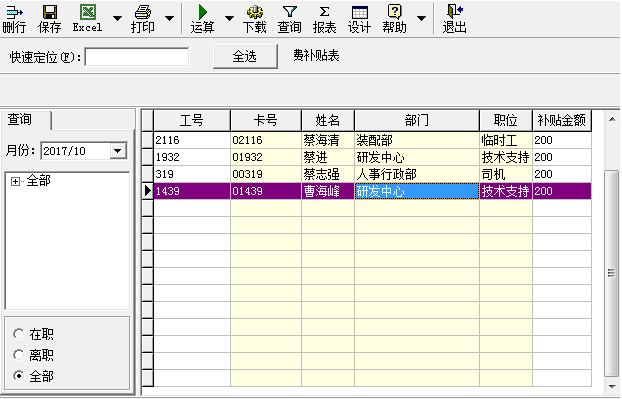Click row selector of the 曹海峰 row

coord(148,191)
